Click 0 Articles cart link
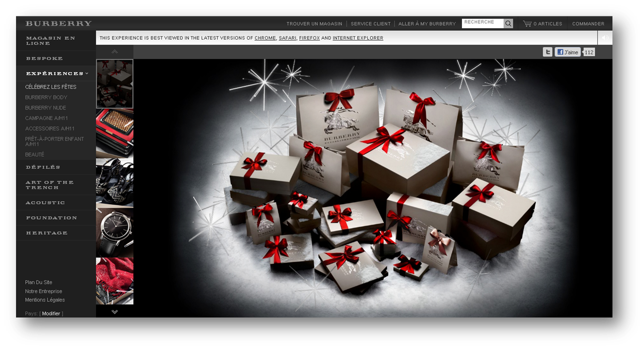644x349 pixels. [x=547, y=24]
